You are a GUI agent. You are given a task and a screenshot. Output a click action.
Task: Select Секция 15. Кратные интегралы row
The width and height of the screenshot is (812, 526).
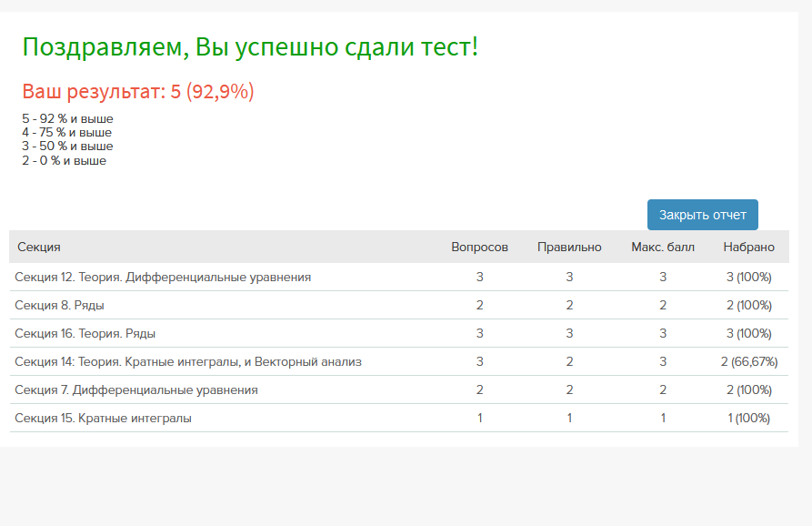pos(399,418)
